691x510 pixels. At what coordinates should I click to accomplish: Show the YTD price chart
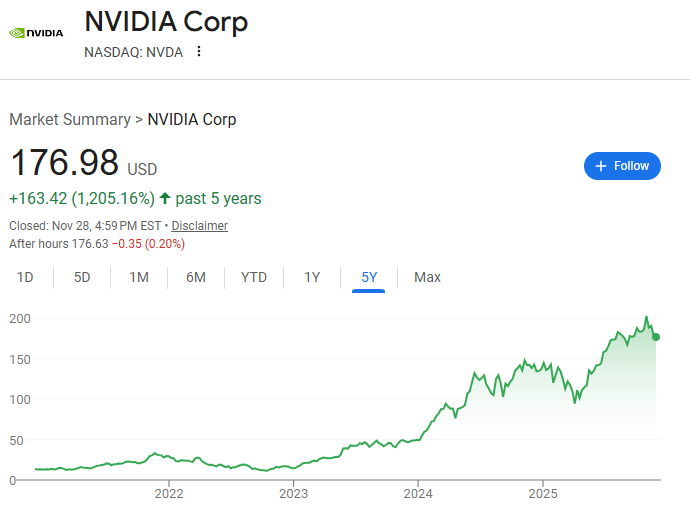254,277
